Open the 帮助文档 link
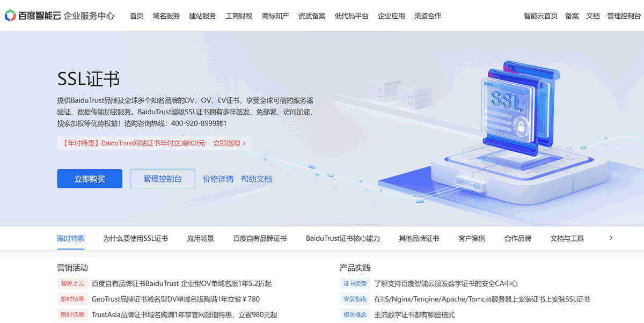Screen dimensions: 644x323 257,179
